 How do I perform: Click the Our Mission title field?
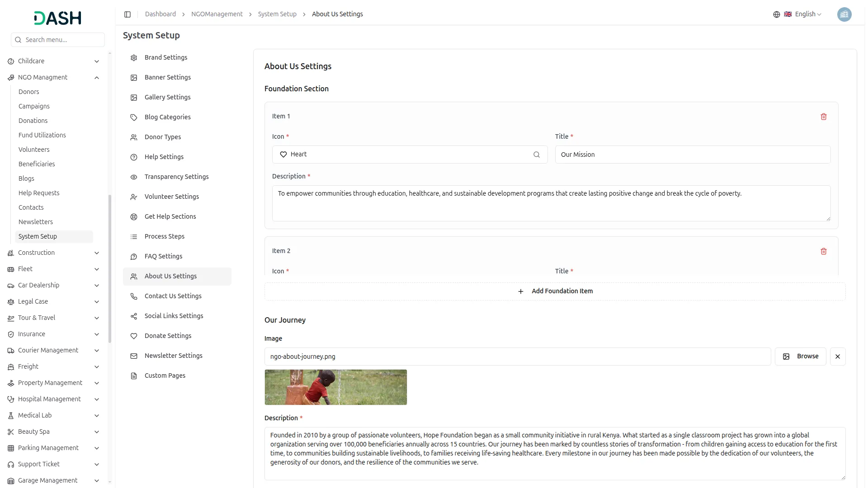(692, 155)
